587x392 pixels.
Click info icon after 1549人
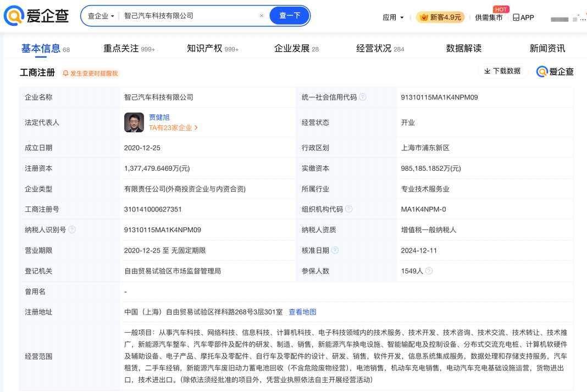(x=429, y=271)
